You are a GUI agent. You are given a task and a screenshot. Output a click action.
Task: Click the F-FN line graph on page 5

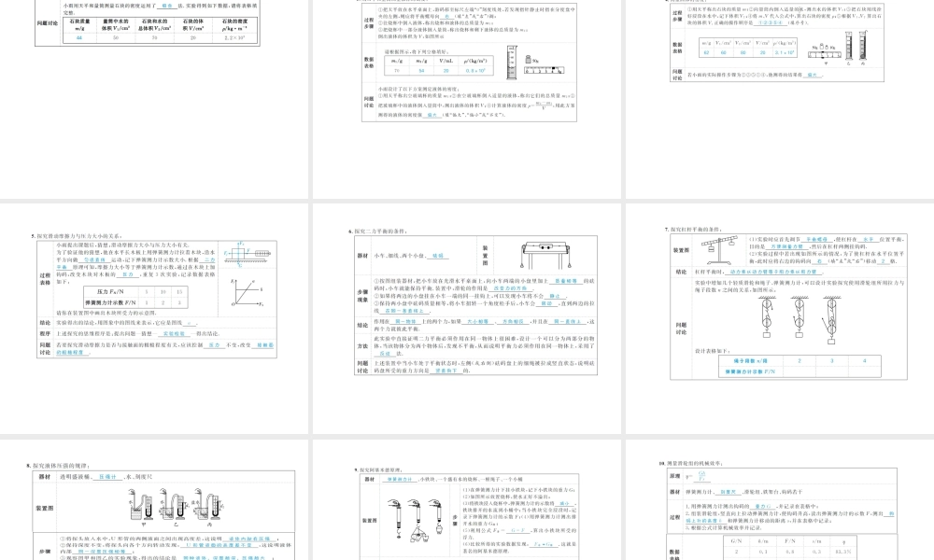248,293
